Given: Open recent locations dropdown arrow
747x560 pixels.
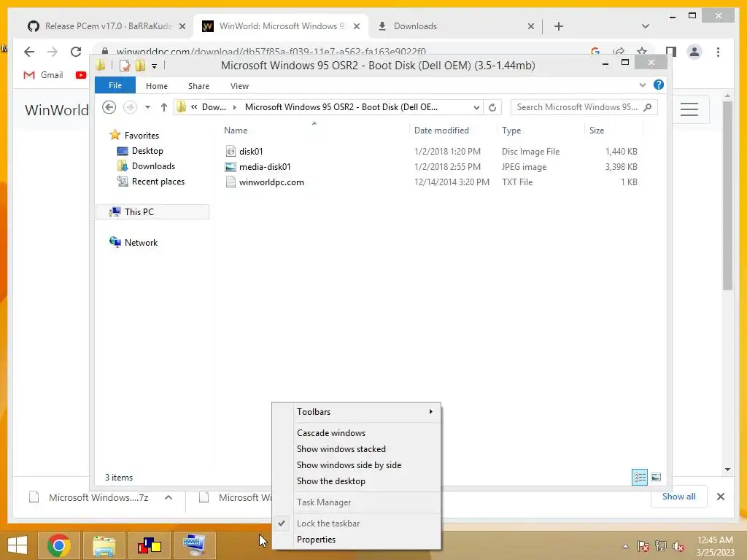Looking at the screenshot, I should tap(147, 107).
